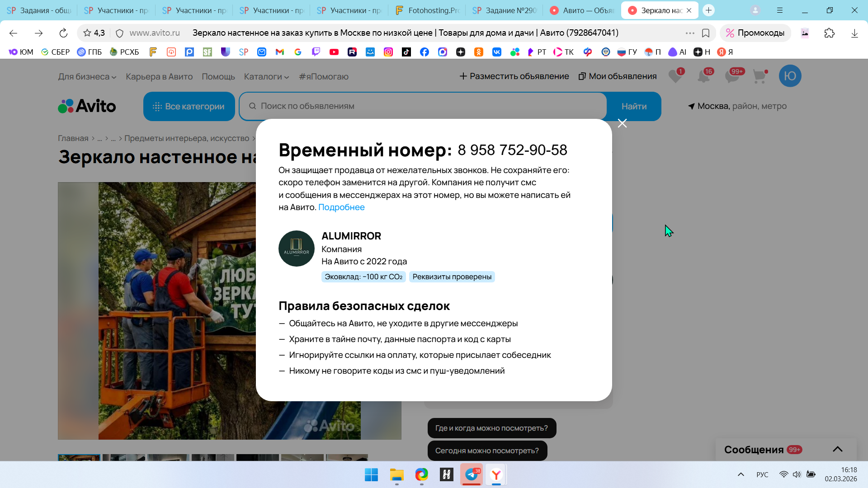Click the ALUMIRROR company logo
The image size is (868, 488).
click(x=296, y=249)
